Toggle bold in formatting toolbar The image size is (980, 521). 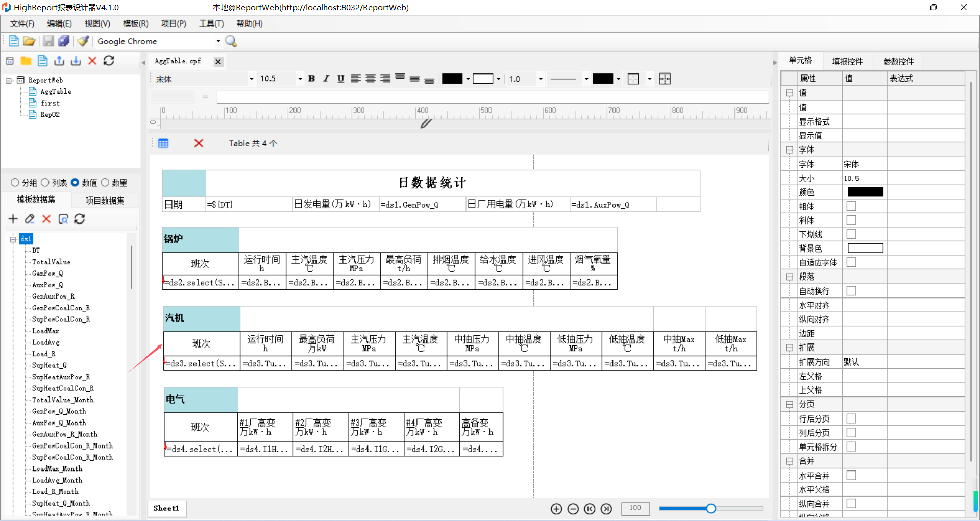tap(311, 79)
